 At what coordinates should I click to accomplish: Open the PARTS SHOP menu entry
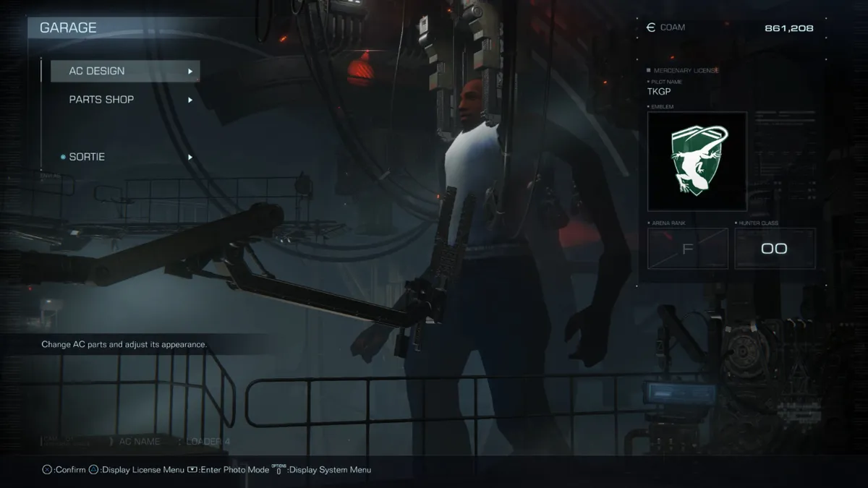[101, 99]
